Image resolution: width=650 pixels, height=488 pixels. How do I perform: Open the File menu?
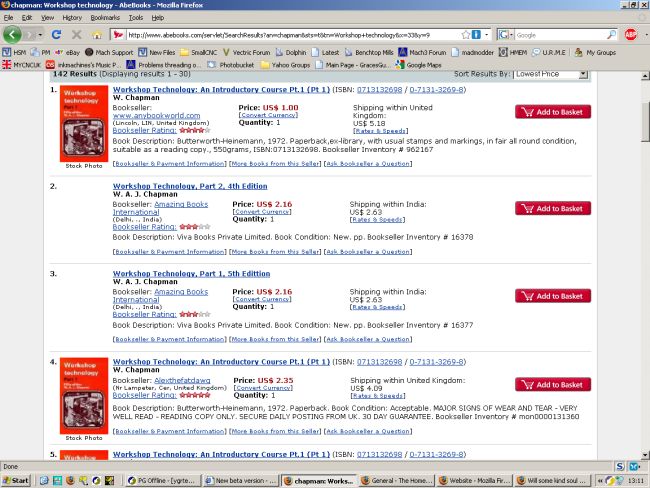pyautogui.click(x=8, y=17)
